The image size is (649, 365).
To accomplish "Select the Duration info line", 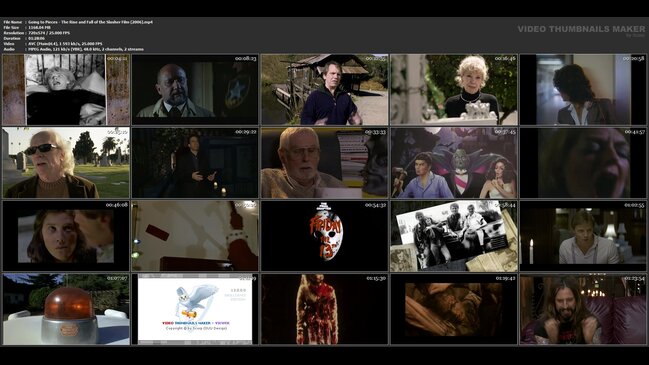I will pos(24,38).
